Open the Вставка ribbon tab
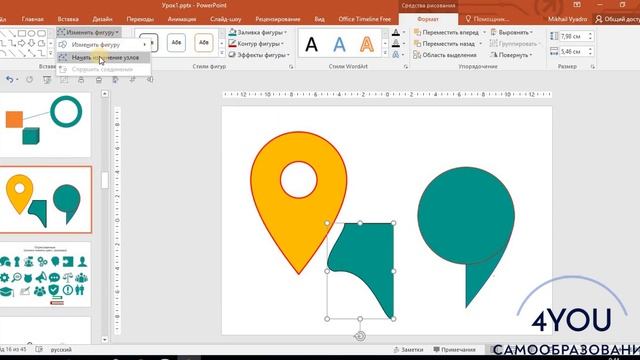This screenshot has height=360, width=640. [x=68, y=19]
